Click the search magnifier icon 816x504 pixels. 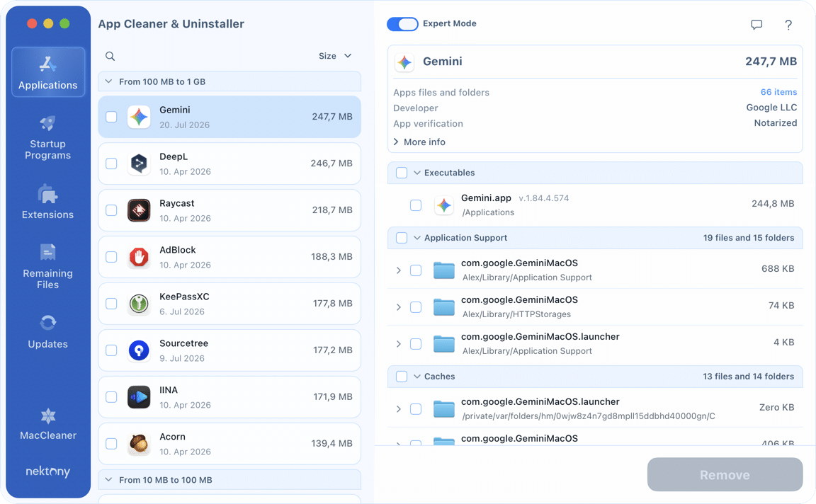tap(110, 56)
